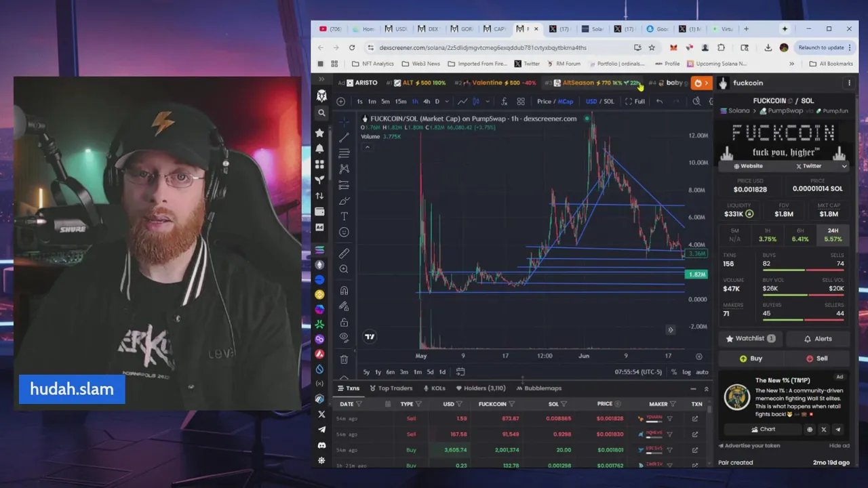Open the USD column filter
The height and width of the screenshot is (488, 868).
tap(460, 404)
